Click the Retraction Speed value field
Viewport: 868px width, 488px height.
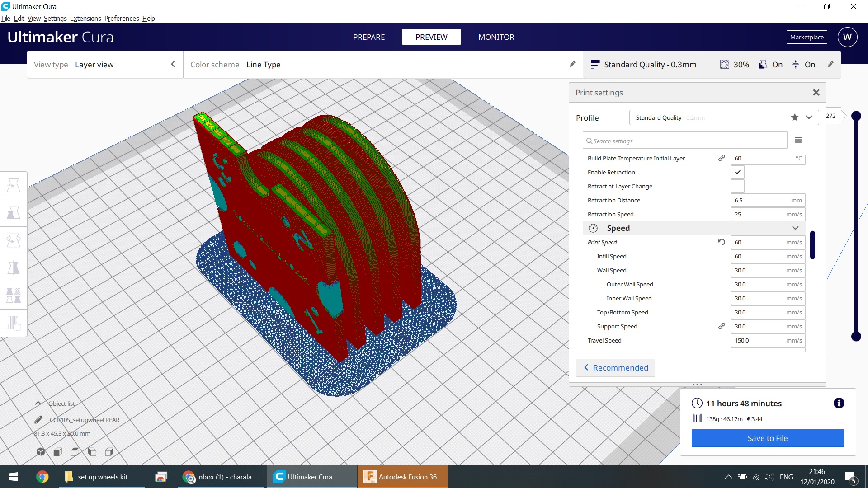coord(768,214)
